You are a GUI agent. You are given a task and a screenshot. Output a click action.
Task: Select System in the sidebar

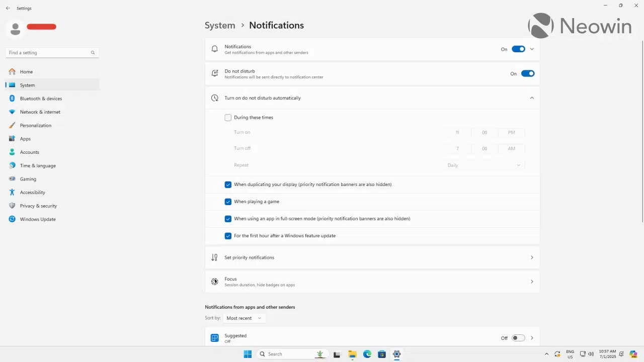coord(52,85)
